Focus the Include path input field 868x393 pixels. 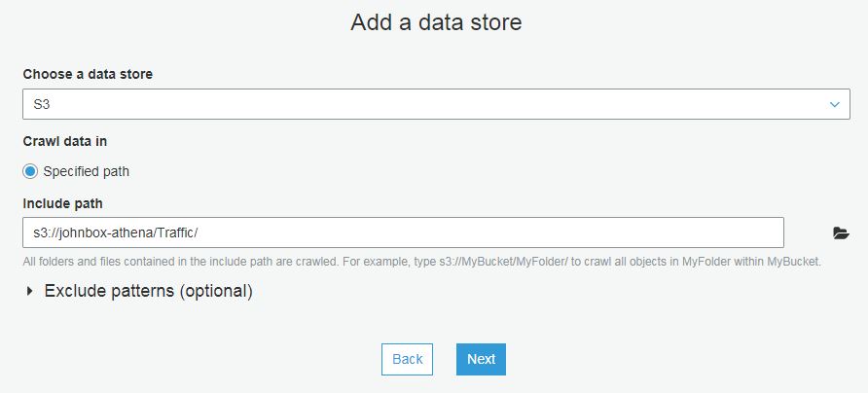[x=403, y=232]
